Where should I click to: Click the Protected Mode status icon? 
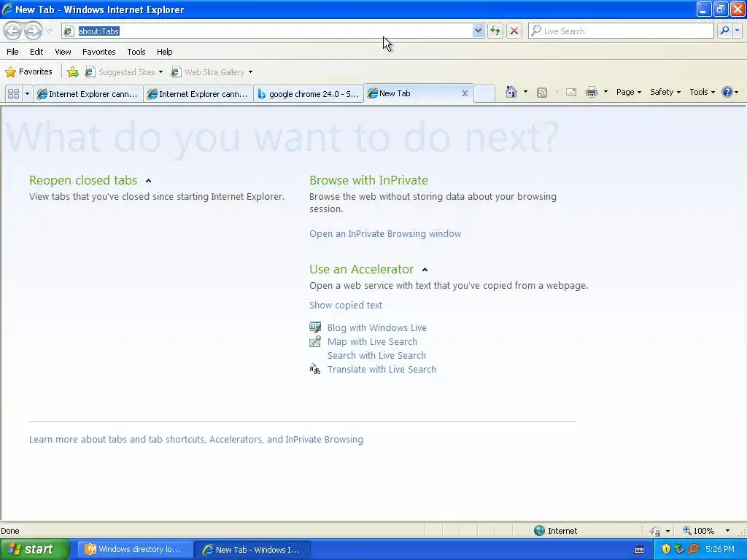pos(656,531)
